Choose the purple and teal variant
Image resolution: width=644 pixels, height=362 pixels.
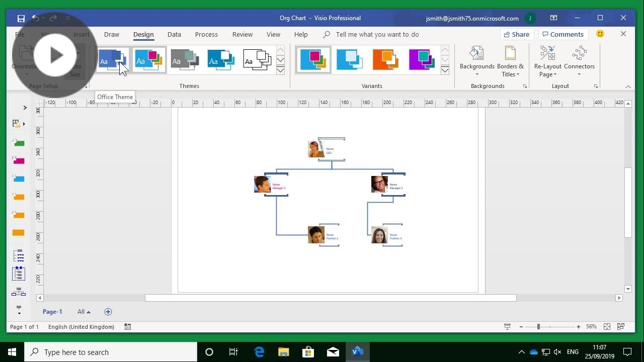click(x=422, y=60)
